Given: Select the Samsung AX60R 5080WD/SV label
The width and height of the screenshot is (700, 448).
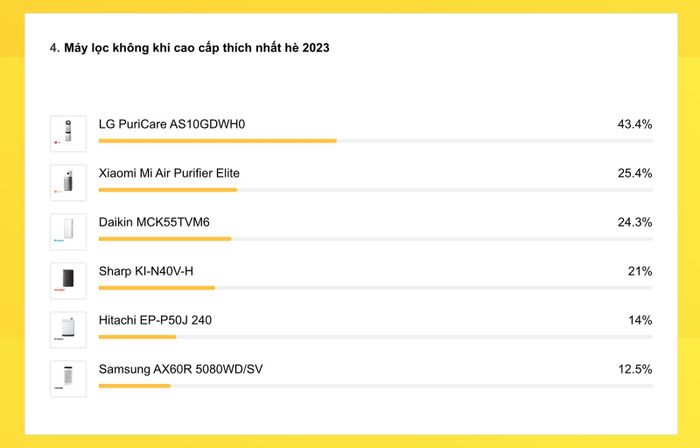Looking at the screenshot, I should pyautogui.click(x=181, y=369).
